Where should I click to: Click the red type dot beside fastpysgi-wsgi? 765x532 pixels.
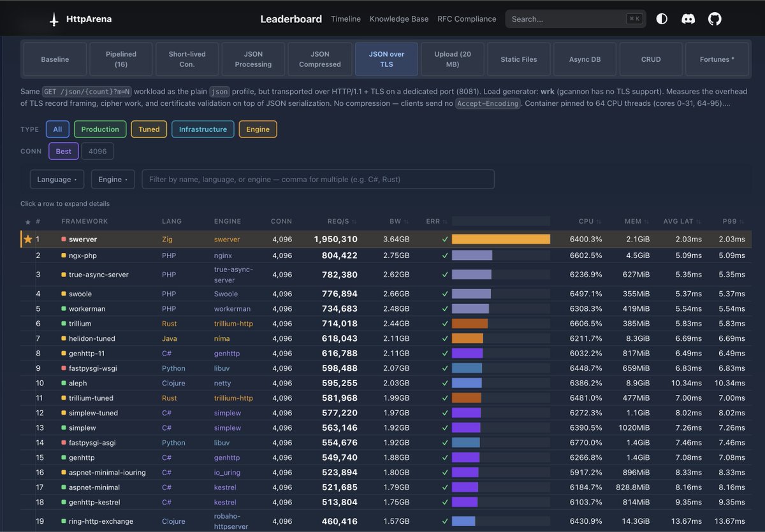click(64, 368)
